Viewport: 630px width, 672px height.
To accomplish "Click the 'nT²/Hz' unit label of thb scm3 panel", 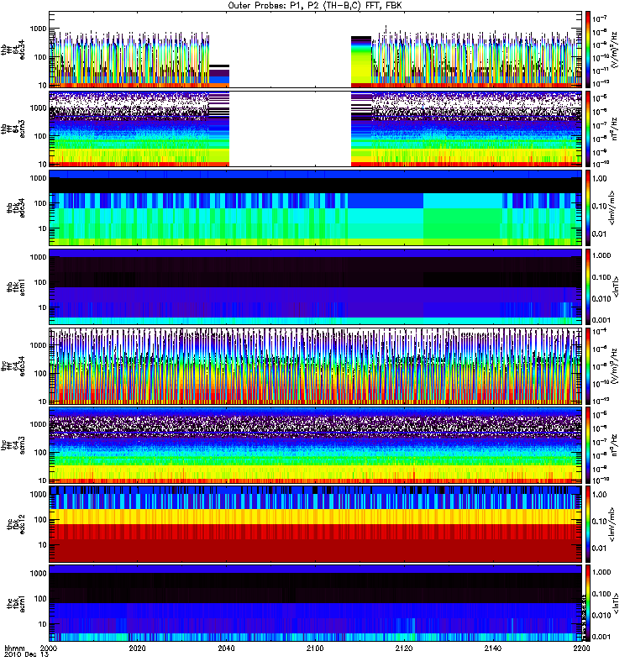I will click(x=614, y=129).
